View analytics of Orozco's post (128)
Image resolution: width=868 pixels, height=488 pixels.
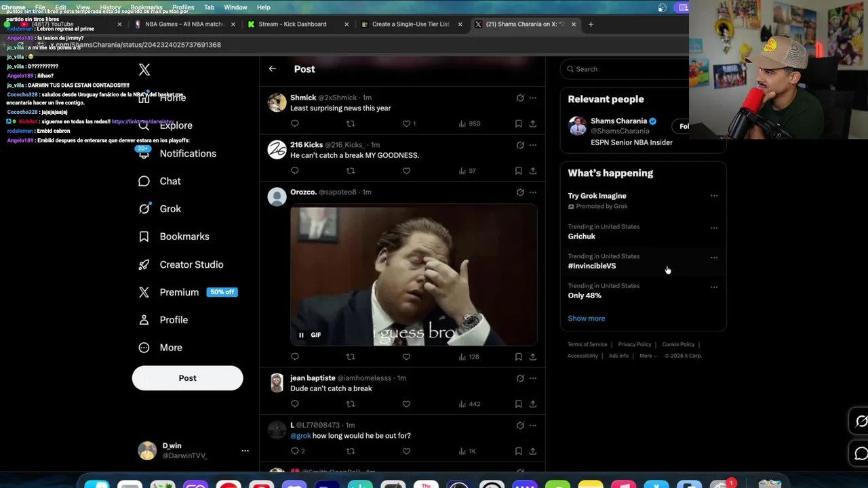(x=469, y=357)
